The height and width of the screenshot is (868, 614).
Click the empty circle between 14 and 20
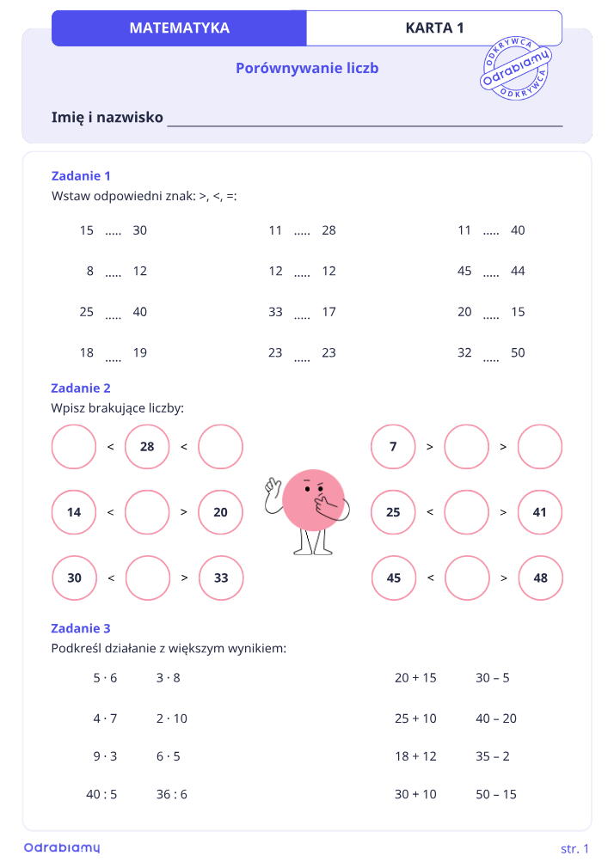coord(147,512)
